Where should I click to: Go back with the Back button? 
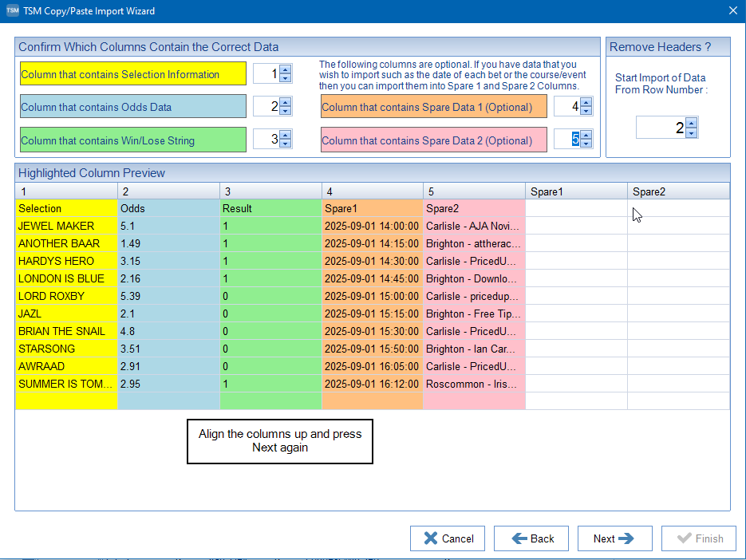tap(531, 538)
